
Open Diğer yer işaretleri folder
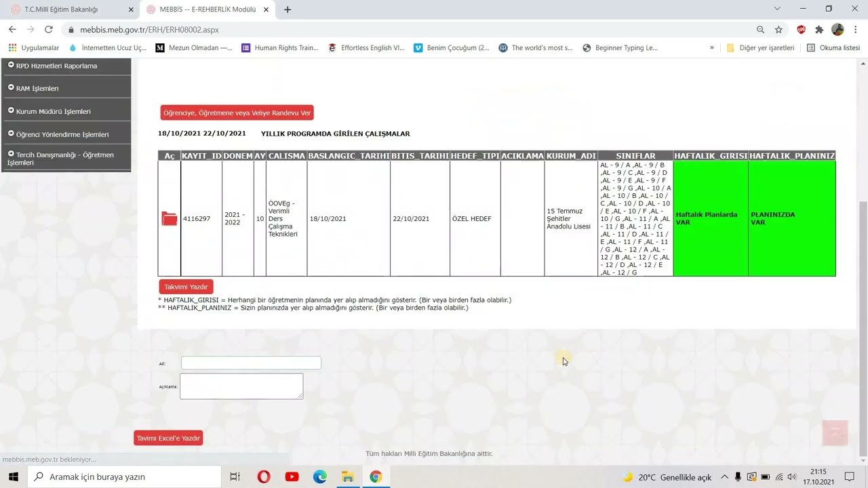click(760, 48)
